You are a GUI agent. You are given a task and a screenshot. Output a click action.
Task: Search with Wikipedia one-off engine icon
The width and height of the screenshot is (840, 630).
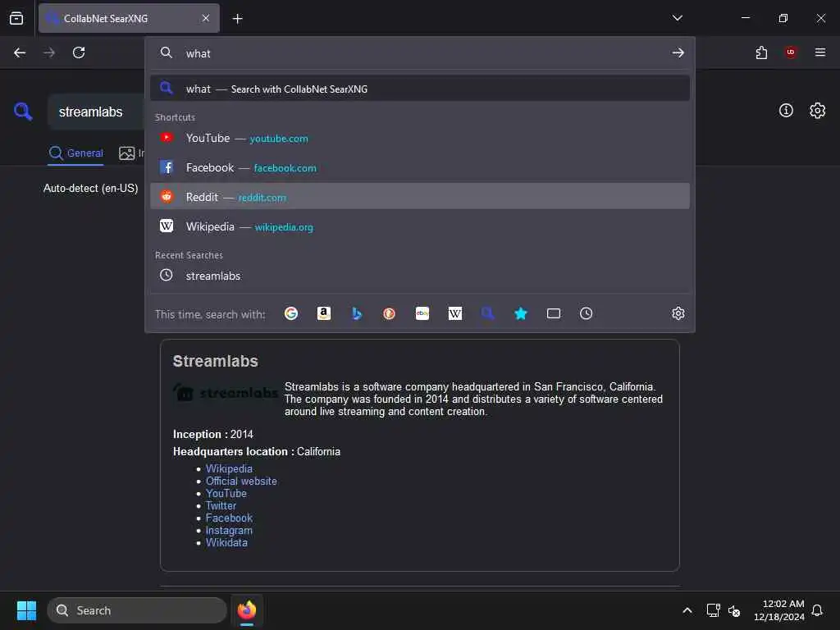tap(454, 313)
